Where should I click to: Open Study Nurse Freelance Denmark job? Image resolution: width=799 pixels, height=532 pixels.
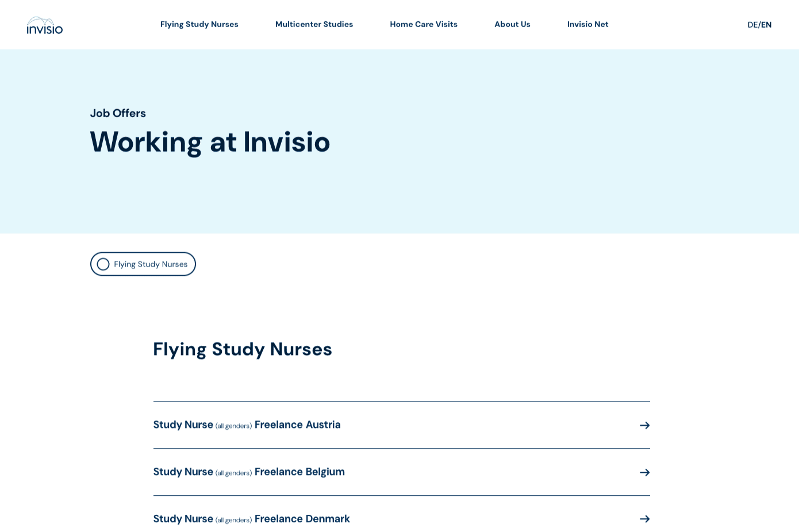[x=402, y=519]
